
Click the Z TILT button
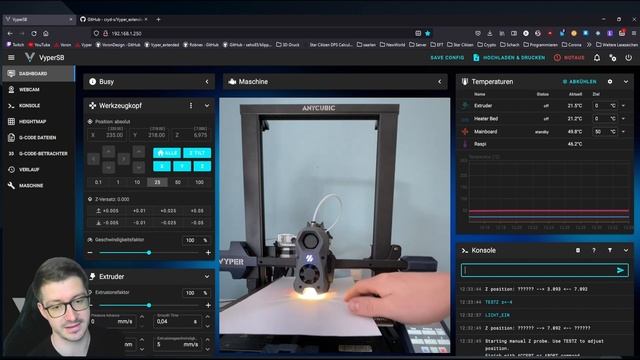point(197,153)
